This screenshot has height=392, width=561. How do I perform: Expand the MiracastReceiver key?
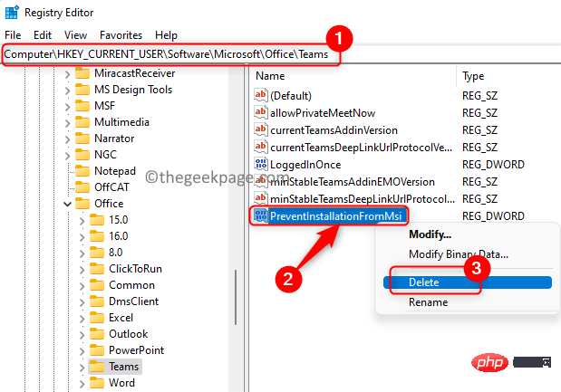(x=67, y=74)
